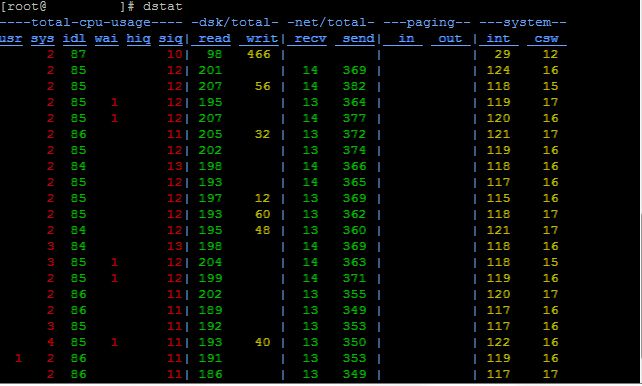The height and width of the screenshot is (386, 642).
Task: Select the interrupt value '115'
Action: pyautogui.click(x=498, y=198)
